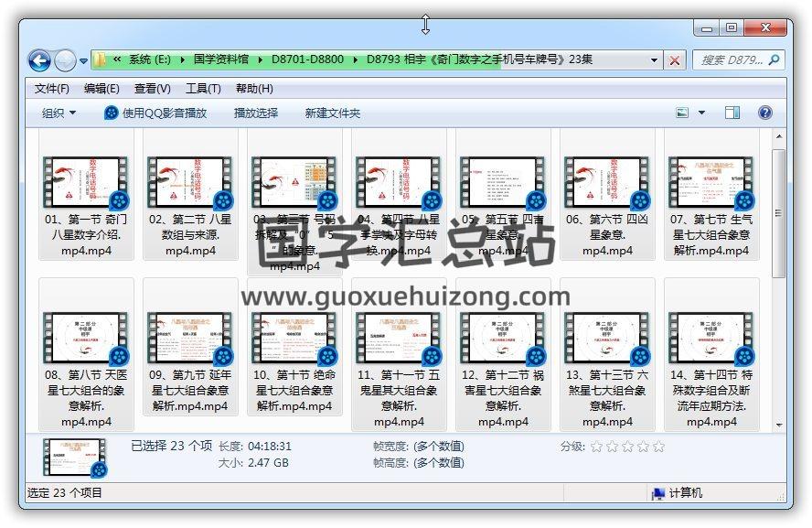Click the red X stop-loading button
This screenshot has width=812, height=528.
pos(674,60)
